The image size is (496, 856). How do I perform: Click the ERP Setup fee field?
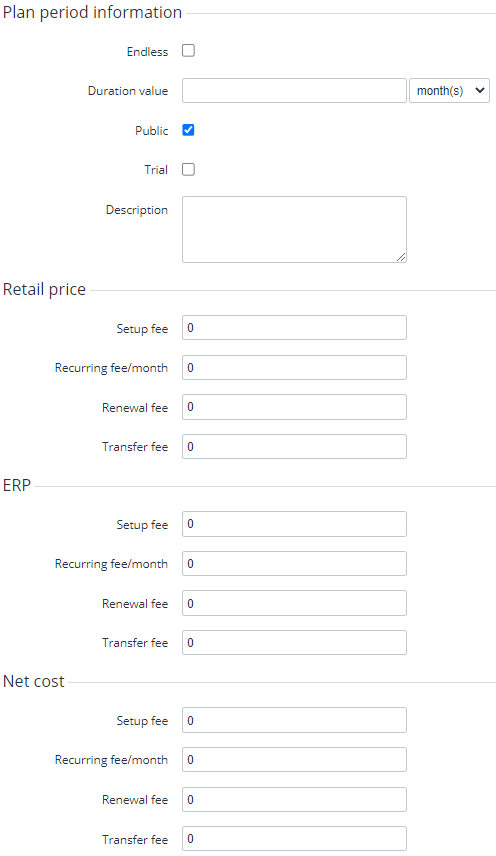click(294, 524)
